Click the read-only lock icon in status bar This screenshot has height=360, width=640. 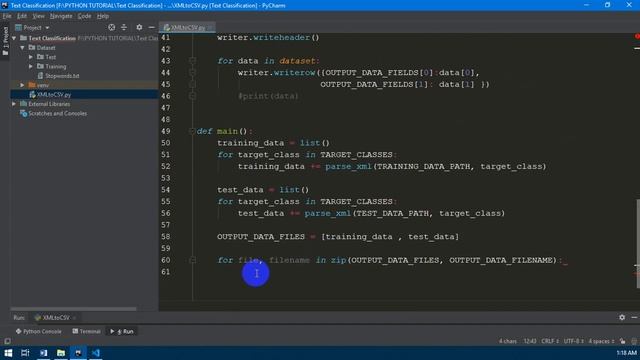click(622, 341)
